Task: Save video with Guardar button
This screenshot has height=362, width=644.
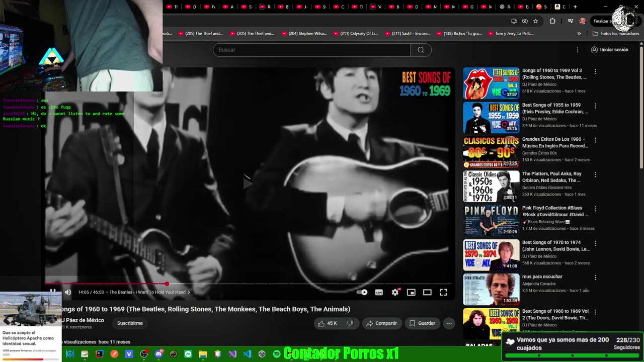Action: tap(422, 323)
